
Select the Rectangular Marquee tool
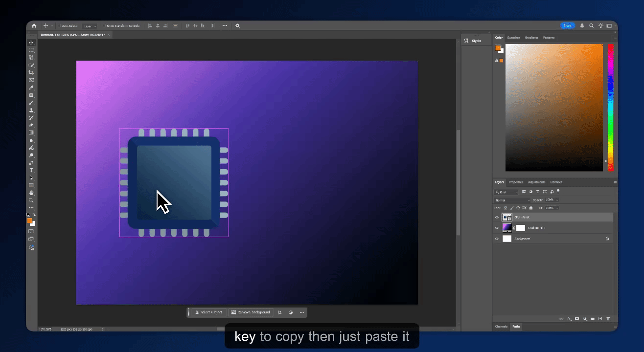(31, 50)
